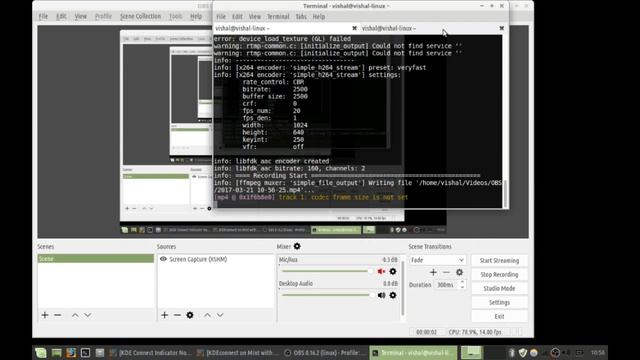
Task: Add a new scene with plus icon
Action: click(x=45, y=315)
